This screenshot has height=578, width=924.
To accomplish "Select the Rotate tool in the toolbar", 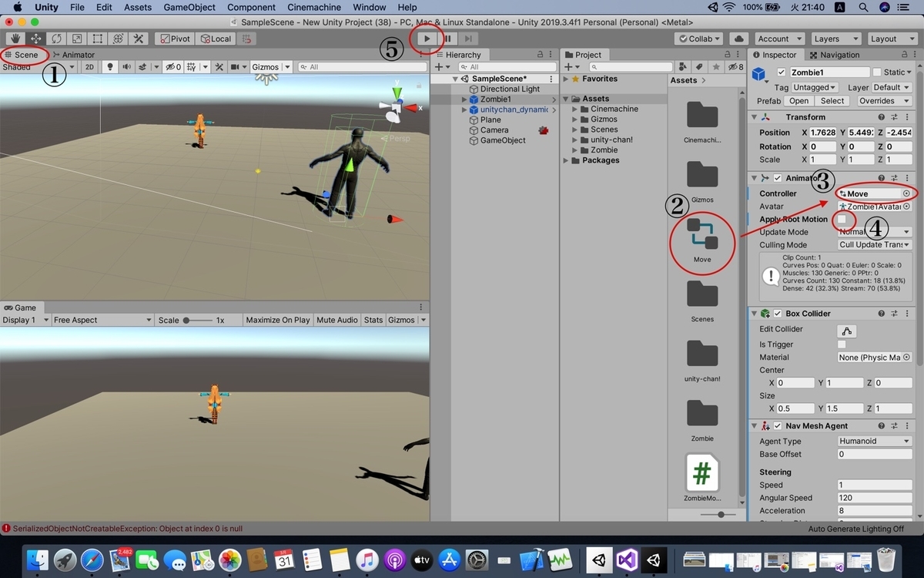I will (57, 39).
